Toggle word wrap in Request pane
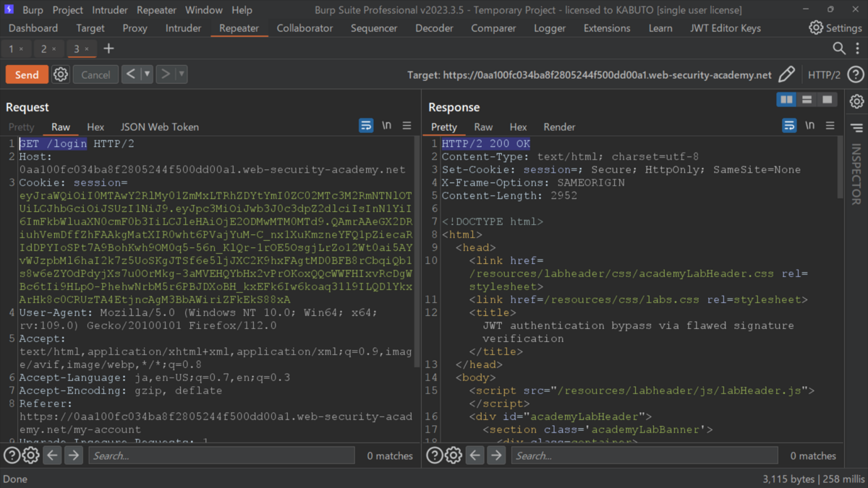868x488 pixels. pos(366,126)
